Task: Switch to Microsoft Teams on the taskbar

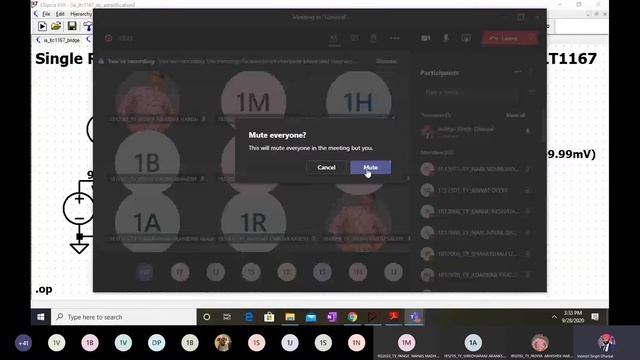Action: click(415, 317)
